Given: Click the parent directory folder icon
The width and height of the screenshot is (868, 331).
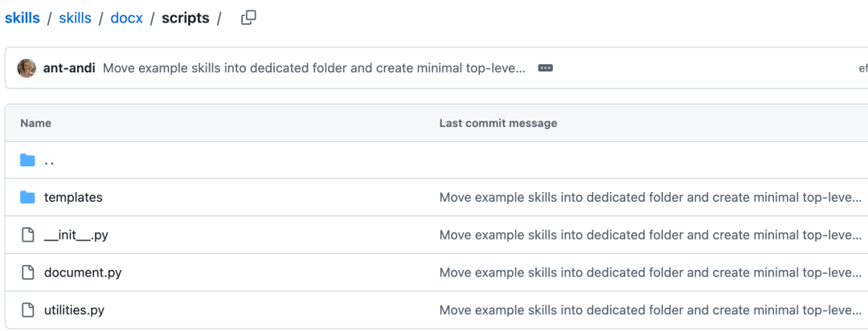Looking at the screenshot, I should pyautogui.click(x=27, y=160).
